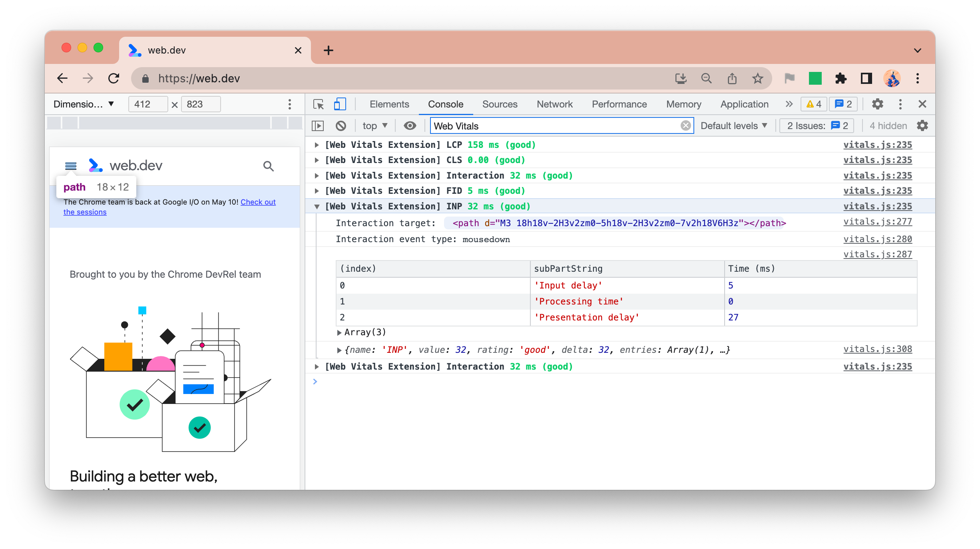Expand the Array(3) disclosure triangle

[339, 332]
